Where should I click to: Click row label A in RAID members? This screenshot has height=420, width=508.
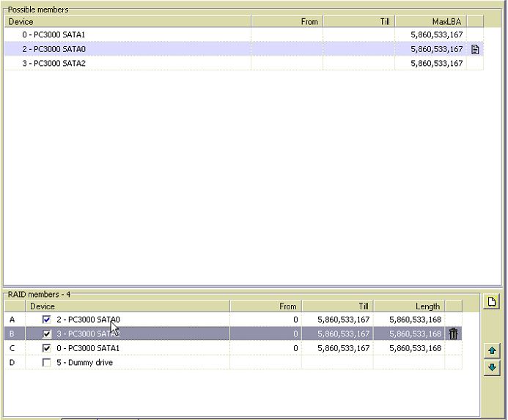[x=12, y=320]
